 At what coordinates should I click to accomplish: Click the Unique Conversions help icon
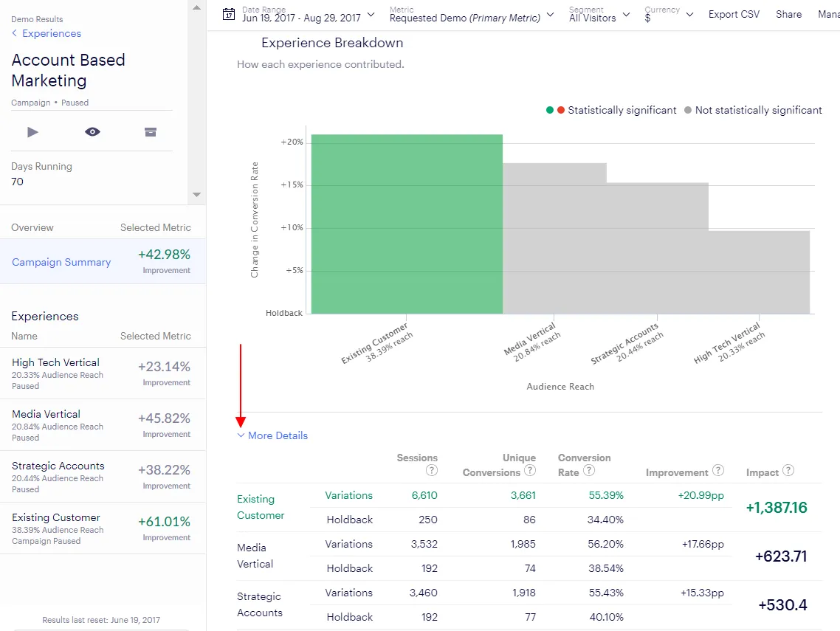click(x=530, y=470)
